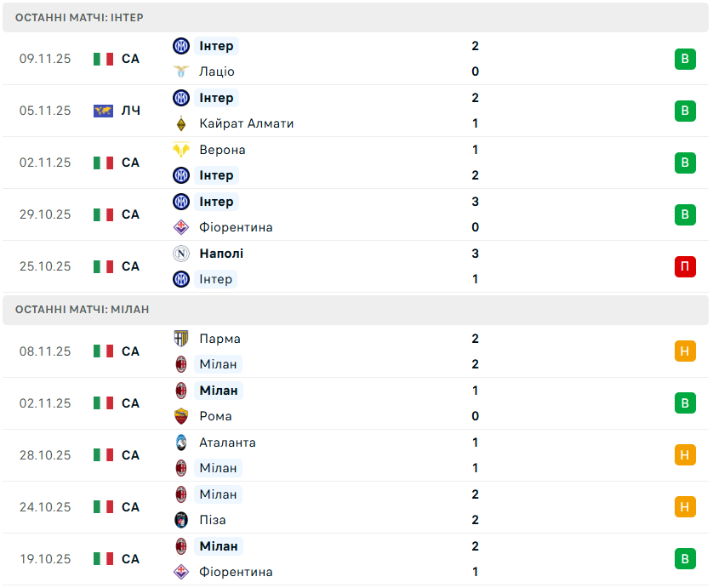Viewport: 713px width, 588px height.
Task: Click orange draw badge for Мілан–Піза match
Action: (x=685, y=507)
